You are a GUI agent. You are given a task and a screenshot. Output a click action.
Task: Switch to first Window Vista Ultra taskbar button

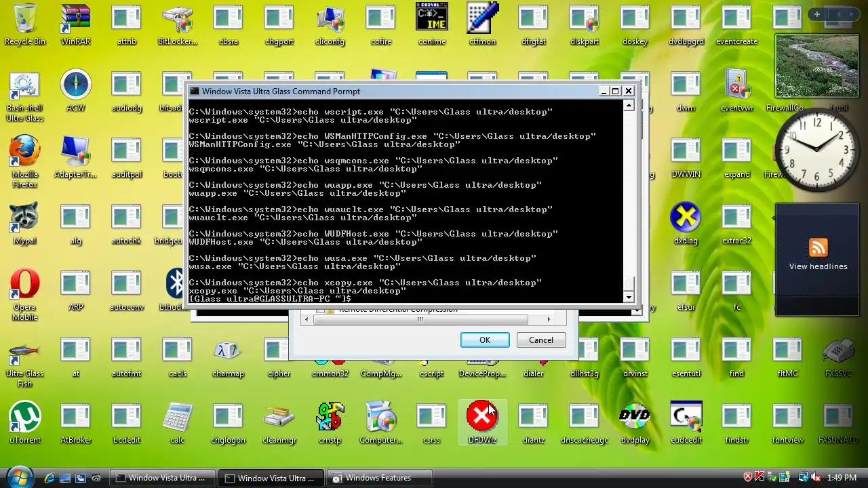pyautogui.click(x=161, y=478)
